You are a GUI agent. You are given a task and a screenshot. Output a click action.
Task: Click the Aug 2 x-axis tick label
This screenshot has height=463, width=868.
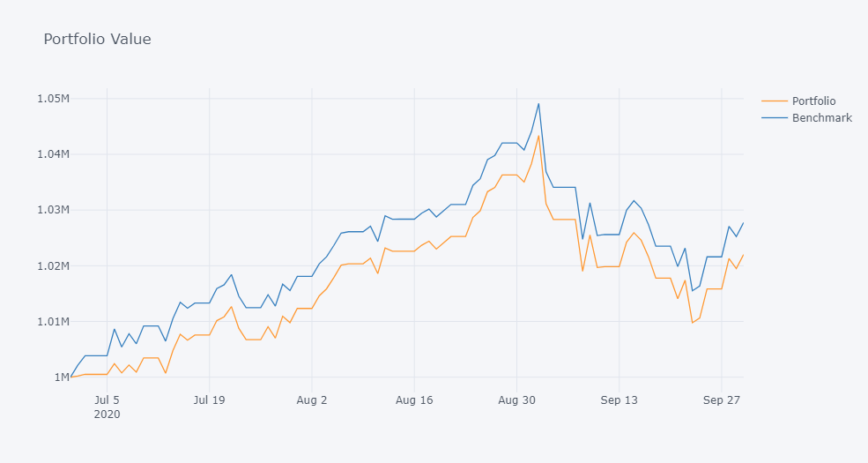[x=312, y=400]
